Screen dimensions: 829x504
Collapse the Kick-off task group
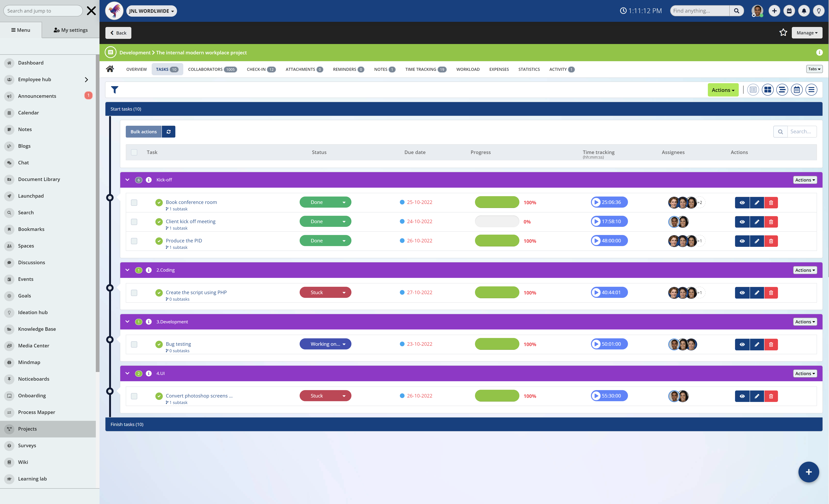point(127,180)
